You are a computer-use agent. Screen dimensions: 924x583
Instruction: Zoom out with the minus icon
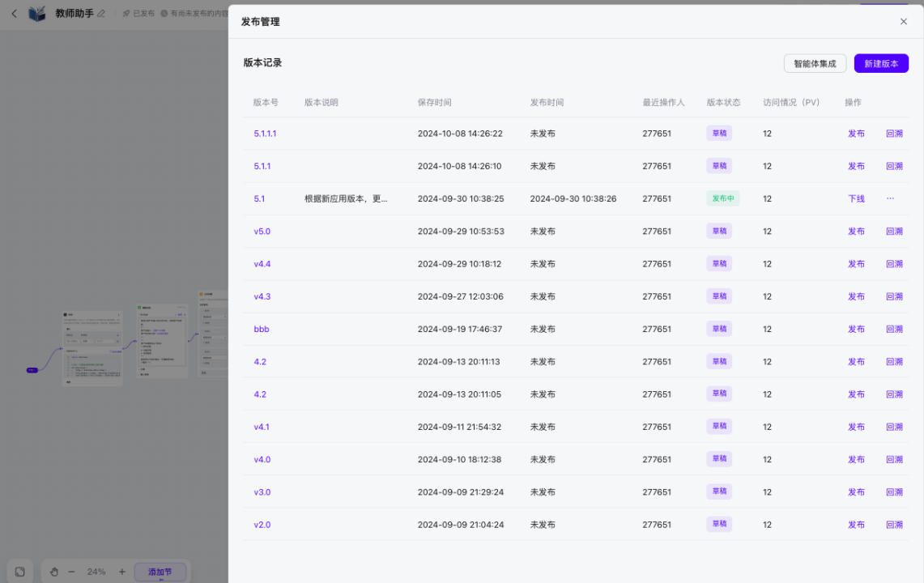pyautogui.click(x=71, y=572)
